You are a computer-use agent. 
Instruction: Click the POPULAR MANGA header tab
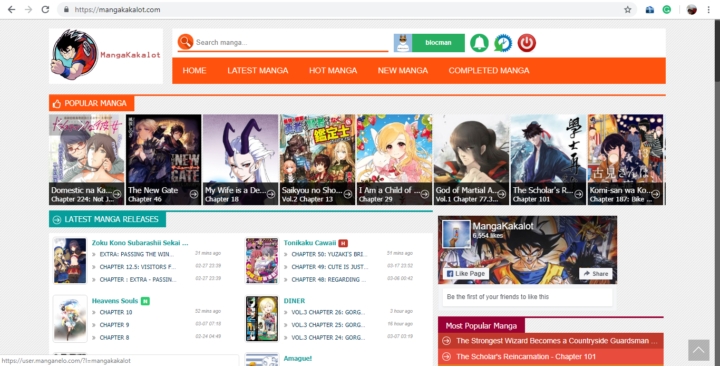pos(91,103)
